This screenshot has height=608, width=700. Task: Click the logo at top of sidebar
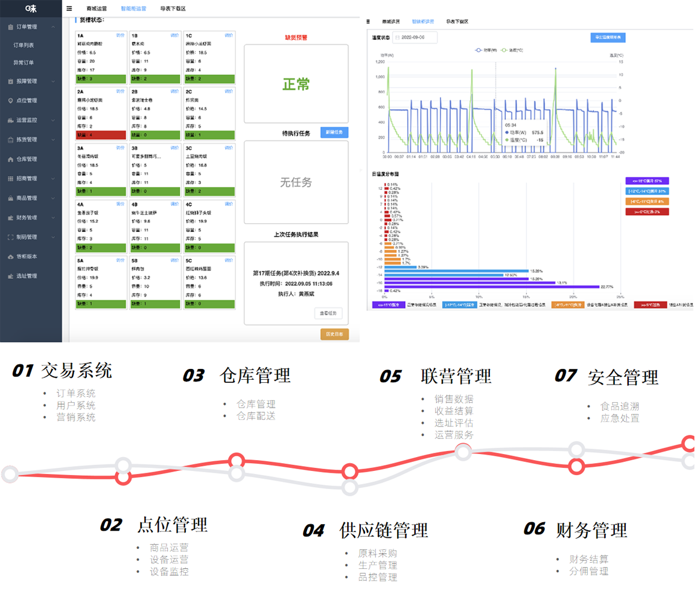pos(31,8)
